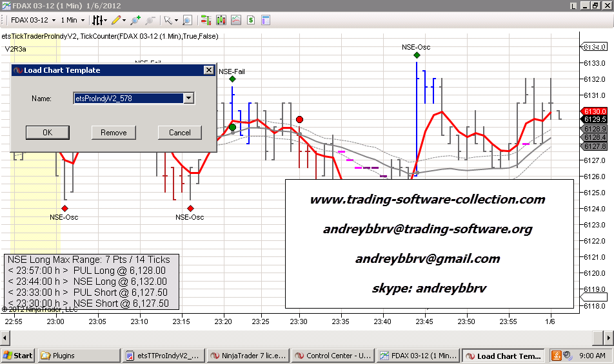Open the data box magnifier icon

tap(188, 21)
